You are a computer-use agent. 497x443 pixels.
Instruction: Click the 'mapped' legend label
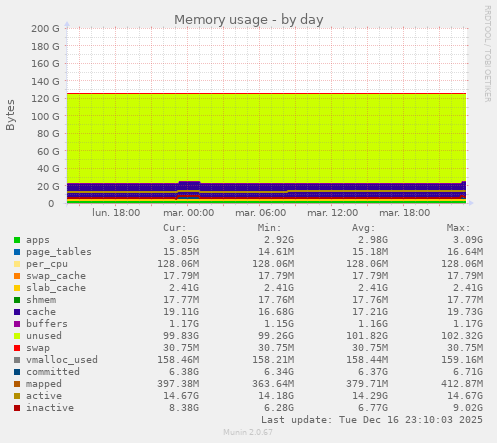click(x=44, y=384)
